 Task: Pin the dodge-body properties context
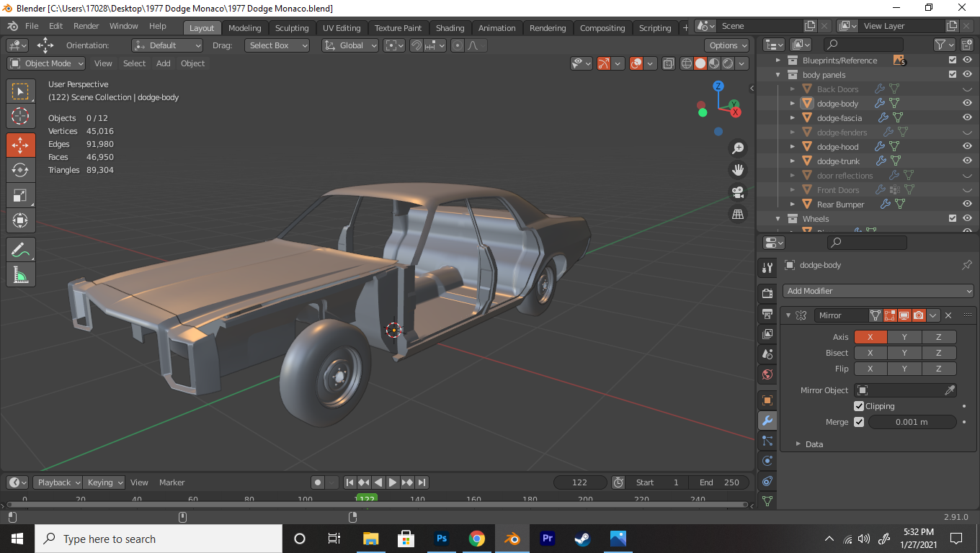pos(967,265)
